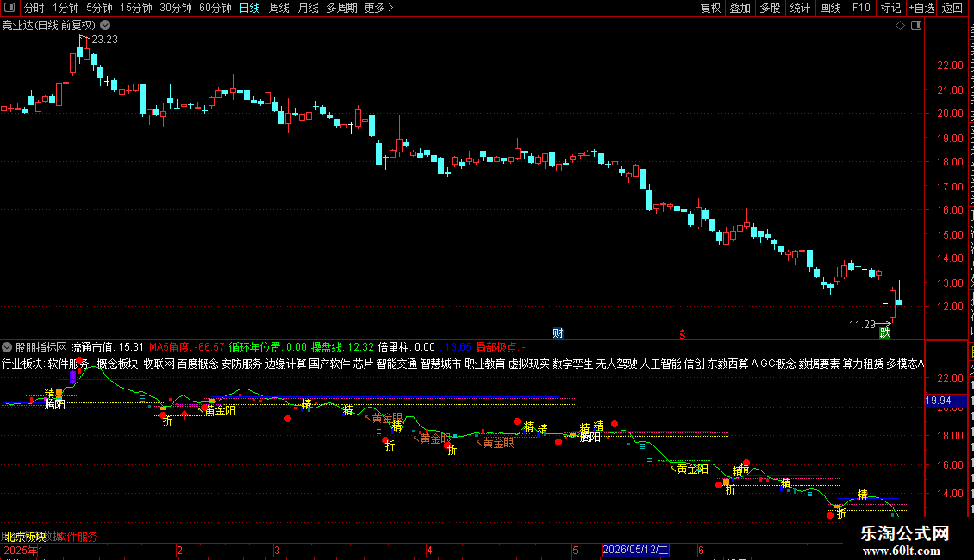Add stock via +自选 button
The height and width of the screenshot is (560, 974).
click(921, 8)
